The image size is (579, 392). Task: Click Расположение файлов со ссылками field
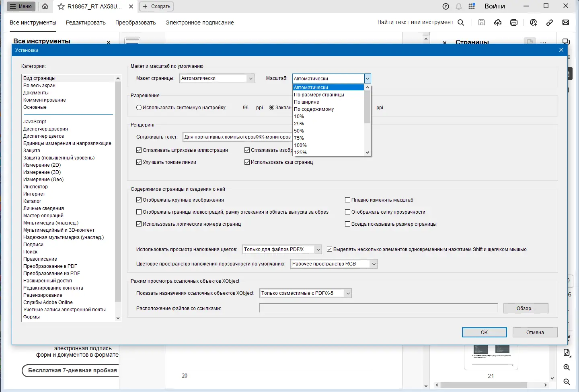click(x=378, y=308)
